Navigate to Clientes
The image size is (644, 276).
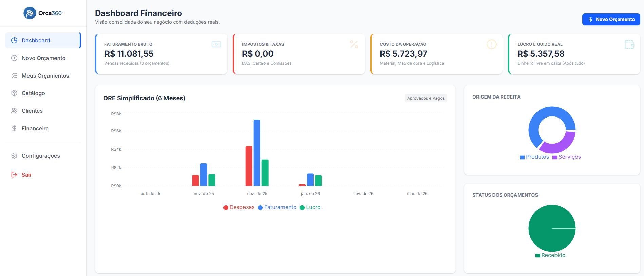[x=43, y=111]
